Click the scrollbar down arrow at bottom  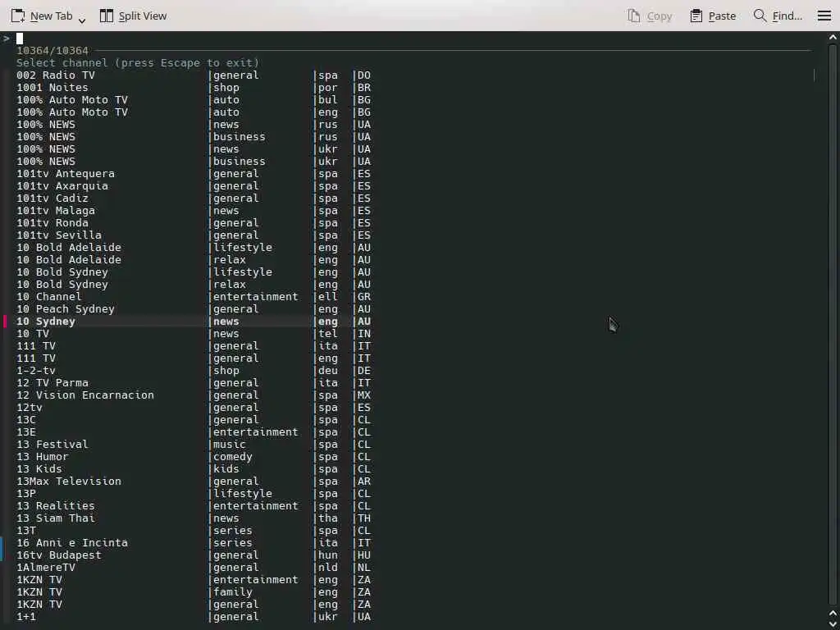(x=833, y=624)
